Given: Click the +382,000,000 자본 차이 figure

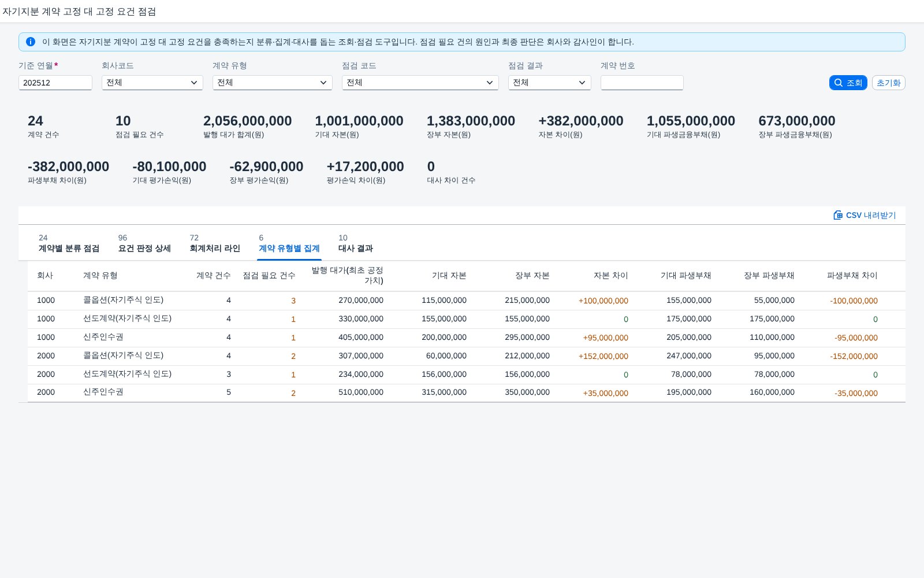Looking at the screenshot, I should pyautogui.click(x=581, y=121).
